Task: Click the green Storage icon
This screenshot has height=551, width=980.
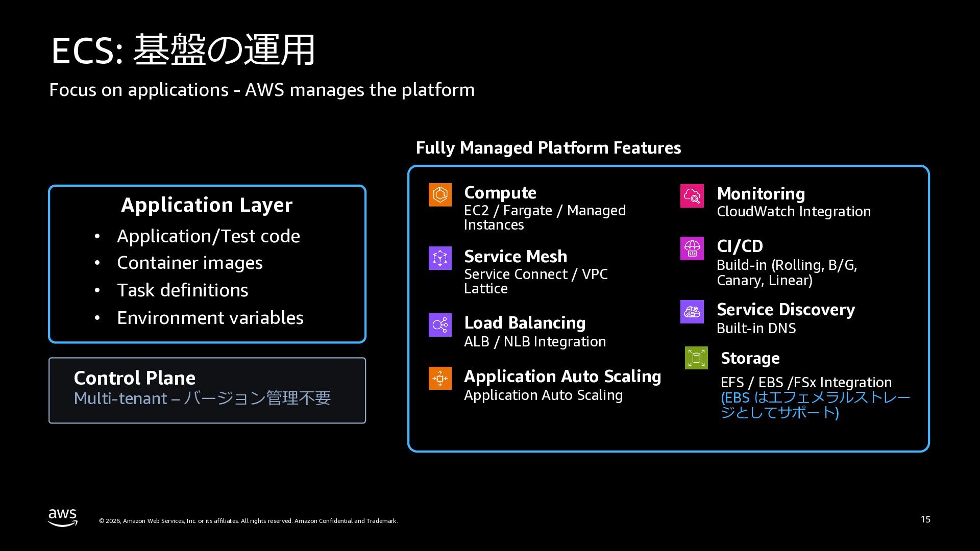Action: click(696, 358)
